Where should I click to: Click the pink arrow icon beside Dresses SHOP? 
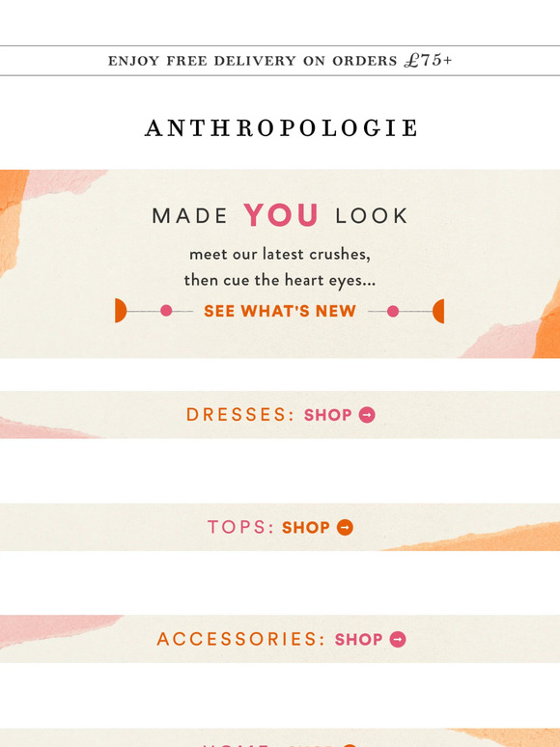click(367, 415)
